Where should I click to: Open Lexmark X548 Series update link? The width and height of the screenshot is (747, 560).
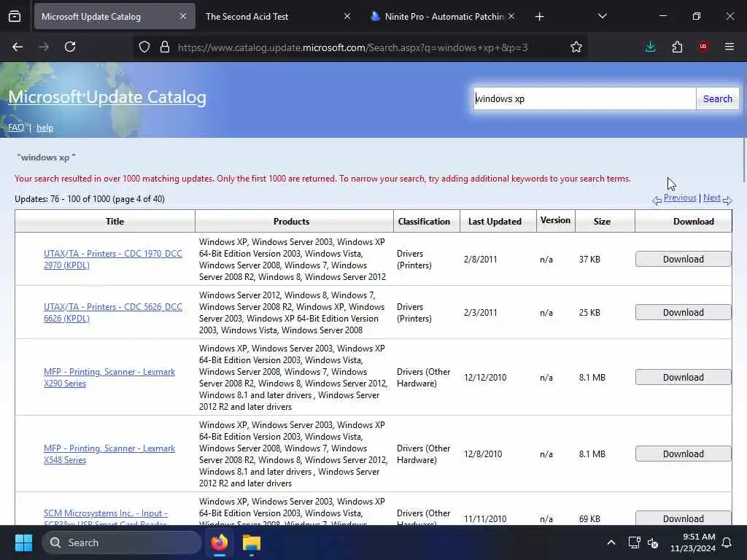(x=109, y=454)
